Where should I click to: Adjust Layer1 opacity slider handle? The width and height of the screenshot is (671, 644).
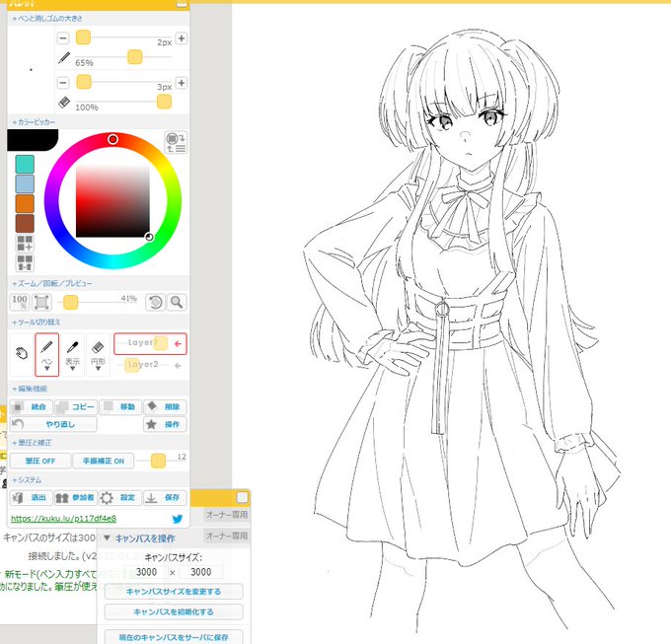(161, 343)
